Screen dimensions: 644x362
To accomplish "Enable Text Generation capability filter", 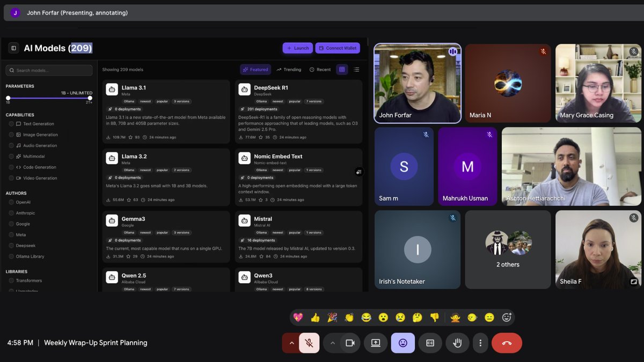I will [x=11, y=124].
